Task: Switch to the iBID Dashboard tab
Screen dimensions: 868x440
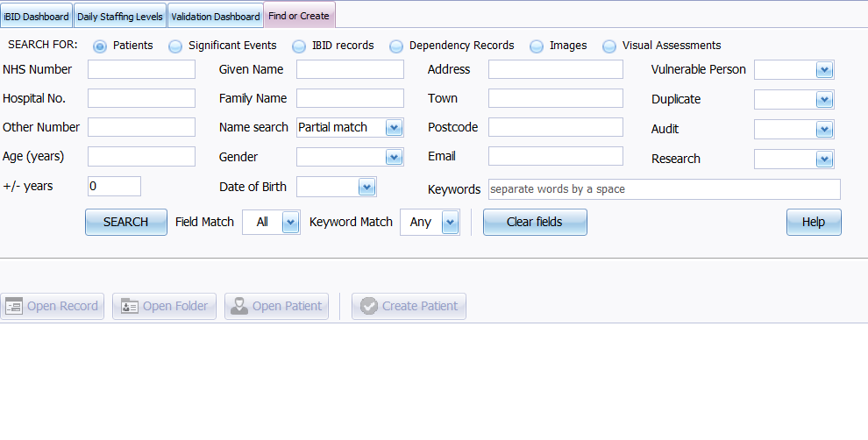Action: coord(36,17)
